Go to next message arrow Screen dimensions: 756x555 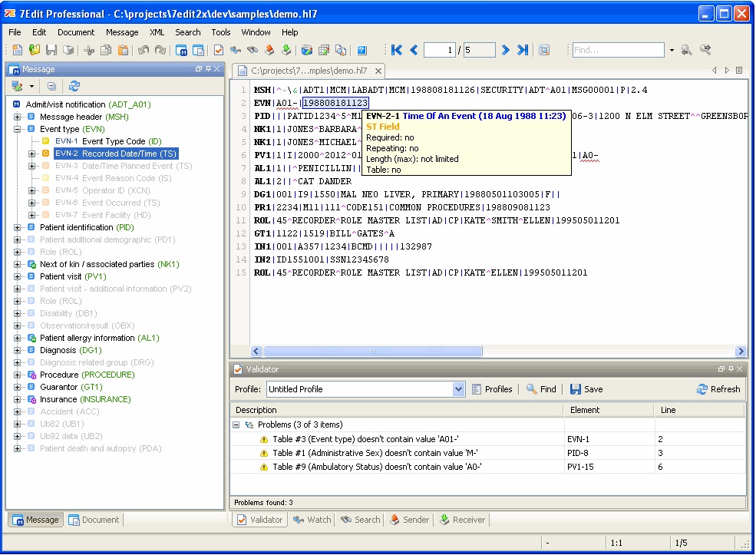[x=505, y=51]
